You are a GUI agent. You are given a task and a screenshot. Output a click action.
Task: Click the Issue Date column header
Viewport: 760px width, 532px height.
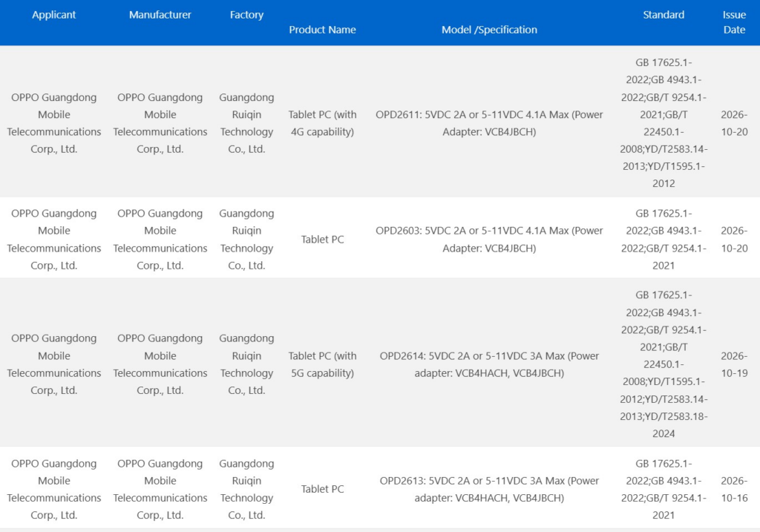[x=734, y=22]
